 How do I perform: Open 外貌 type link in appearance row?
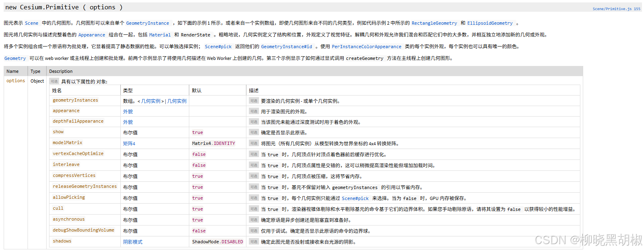128,111
